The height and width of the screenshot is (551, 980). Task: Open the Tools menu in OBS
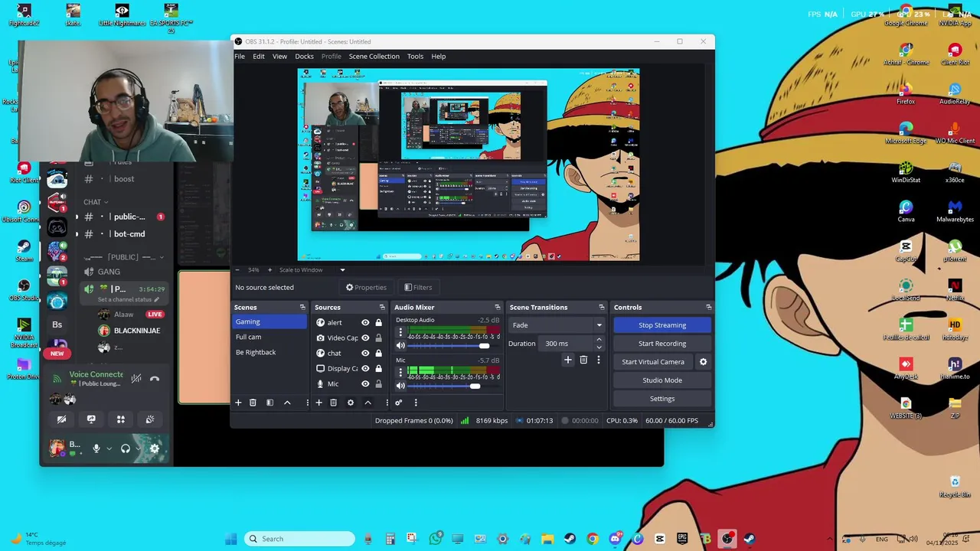415,57
